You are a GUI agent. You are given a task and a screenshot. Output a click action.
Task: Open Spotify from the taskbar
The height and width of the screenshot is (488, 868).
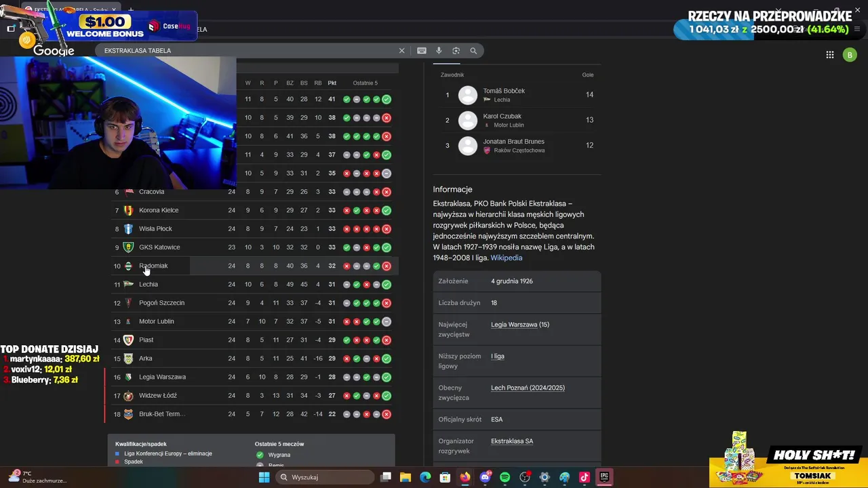coord(505,477)
